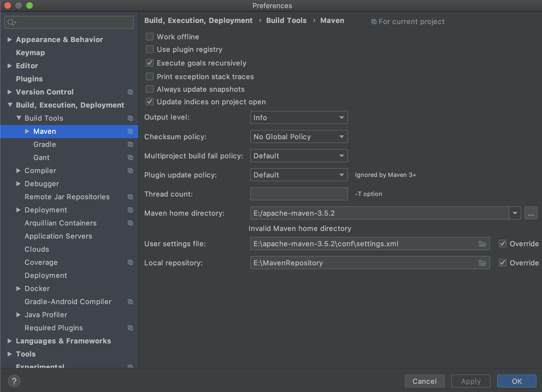Click the OK button
The width and height of the screenshot is (542, 392).
(x=517, y=381)
